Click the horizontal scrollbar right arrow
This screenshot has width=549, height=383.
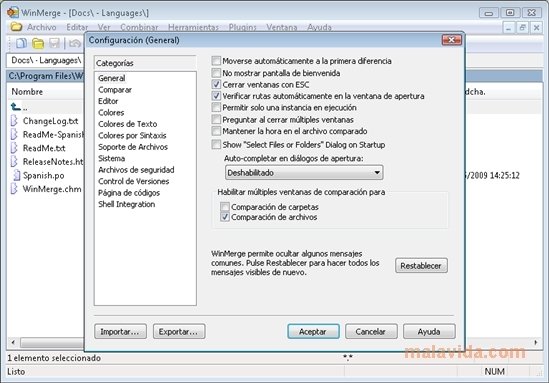(x=536, y=342)
